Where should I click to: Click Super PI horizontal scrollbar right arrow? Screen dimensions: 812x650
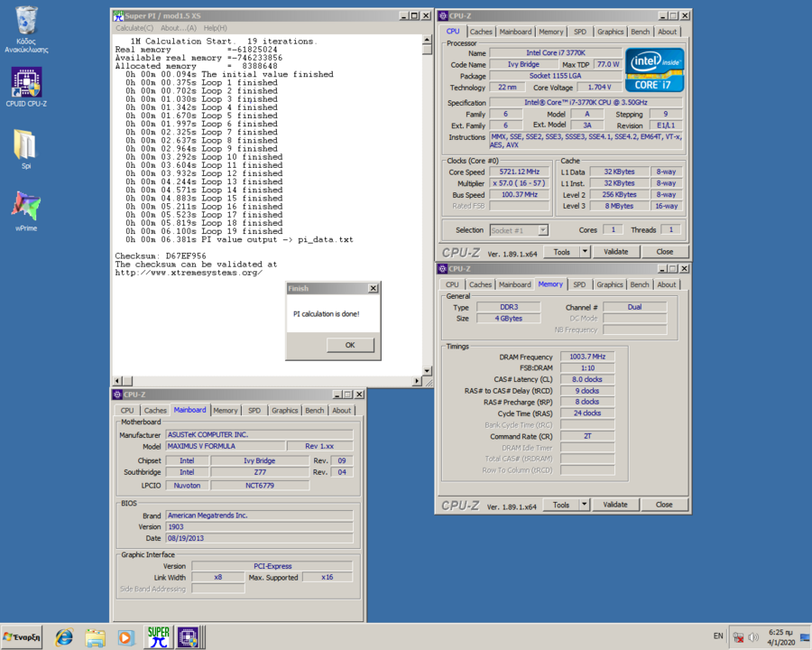coord(418,381)
